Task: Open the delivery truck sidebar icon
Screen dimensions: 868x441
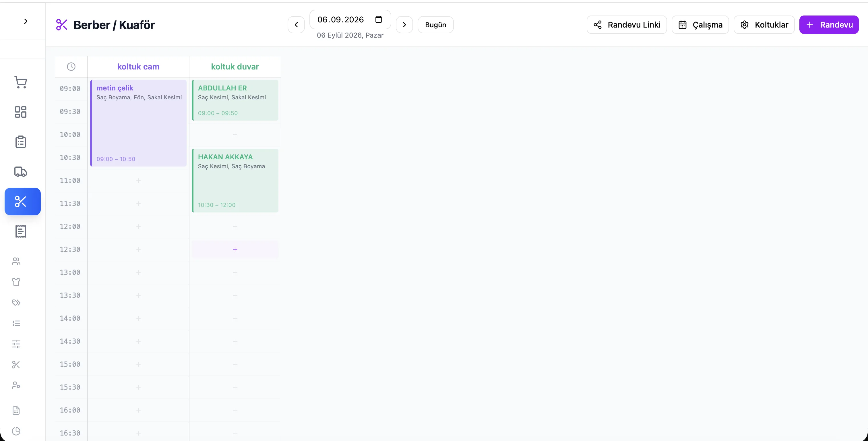Action: point(21,172)
